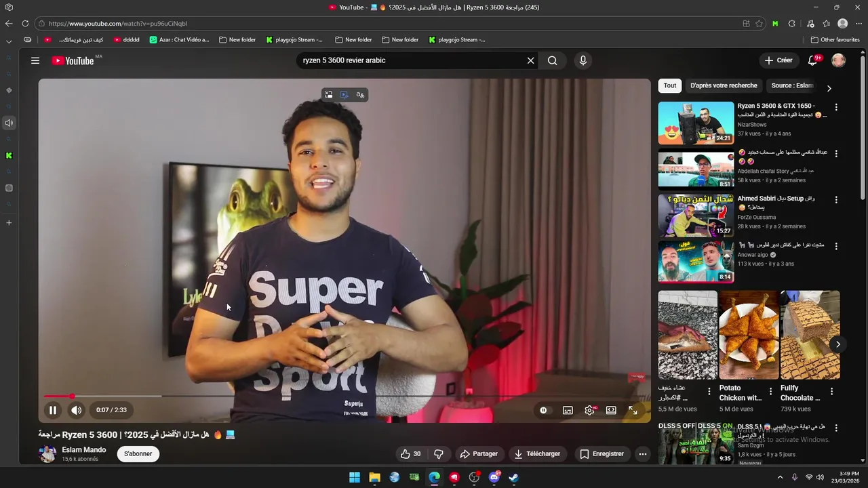Open the Ryzen 5 3600 & GTX 1650 thumbnail
The image size is (868, 488).
(x=696, y=123)
